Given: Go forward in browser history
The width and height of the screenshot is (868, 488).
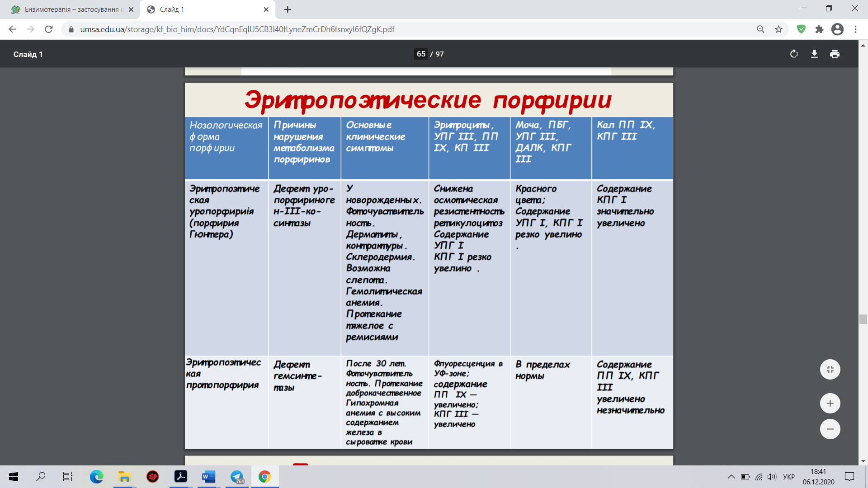Looking at the screenshot, I should click(x=30, y=29).
